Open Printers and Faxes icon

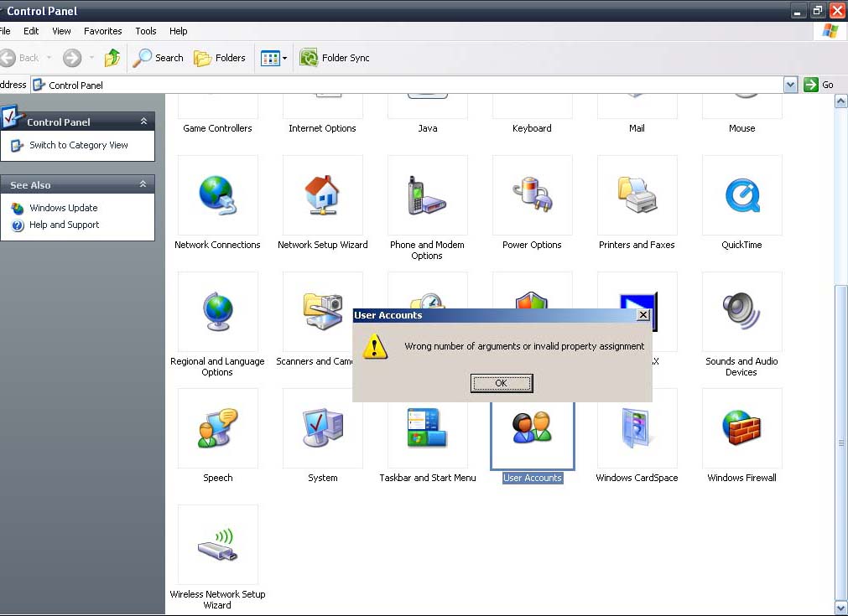pos(637,197)
